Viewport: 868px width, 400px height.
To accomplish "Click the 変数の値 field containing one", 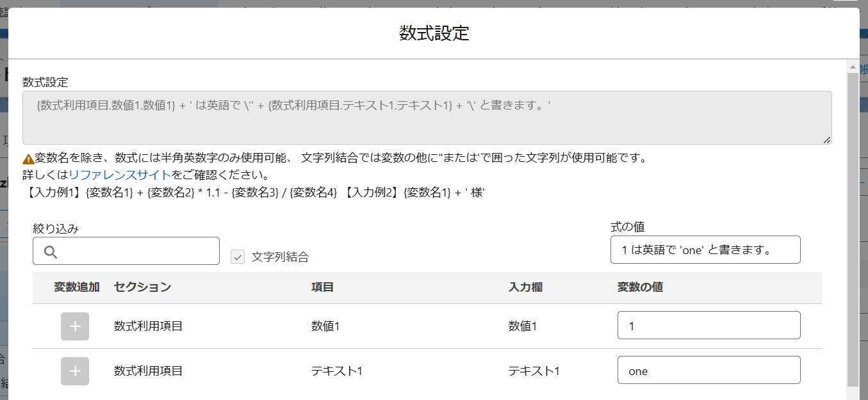I will pos(709,370).
